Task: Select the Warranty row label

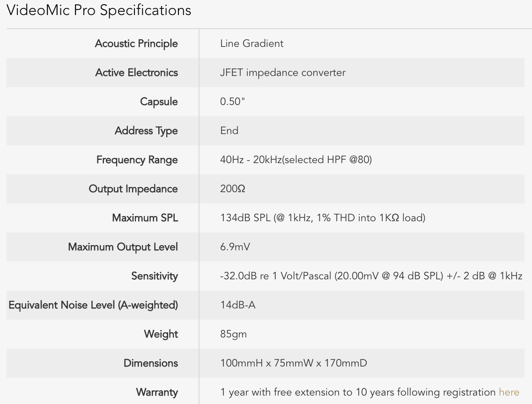Action: pos(157,392)
